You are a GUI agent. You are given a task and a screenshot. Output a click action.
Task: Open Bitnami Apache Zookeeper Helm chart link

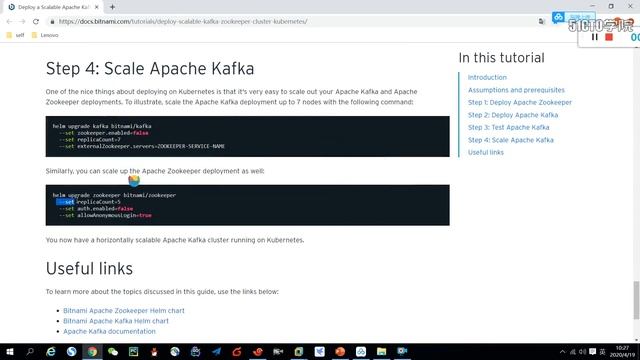pos(124,311)
